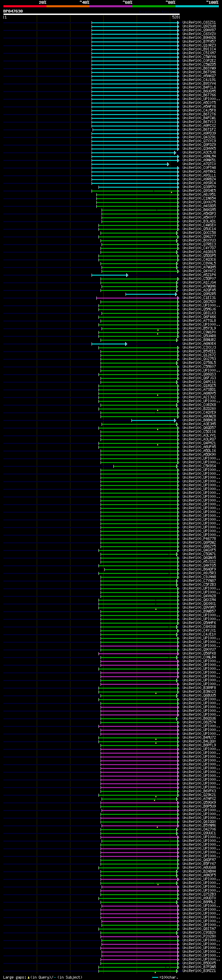Screen dimensions: 222x980
Task: Select hit label UniRef100_C5WYV4
Action: [199, 57]
